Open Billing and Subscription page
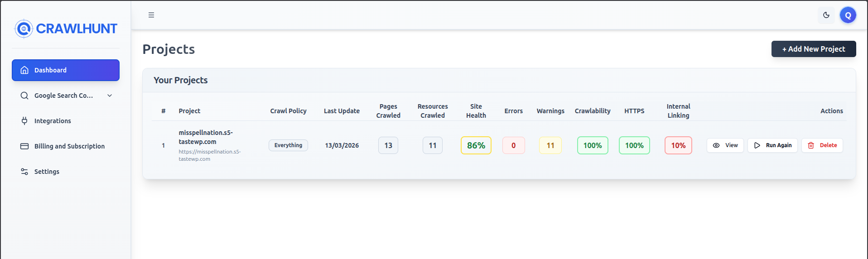The image size is (868, 259). click(69, 146)
